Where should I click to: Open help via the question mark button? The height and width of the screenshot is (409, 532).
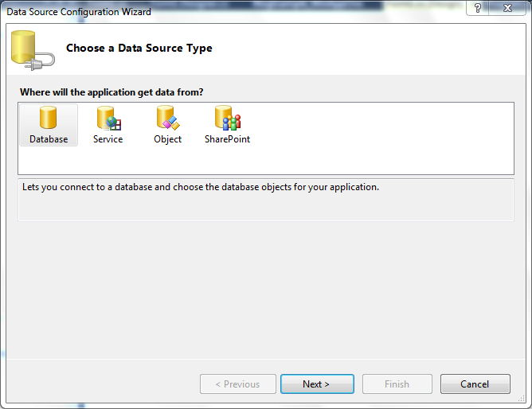point(477,8)
